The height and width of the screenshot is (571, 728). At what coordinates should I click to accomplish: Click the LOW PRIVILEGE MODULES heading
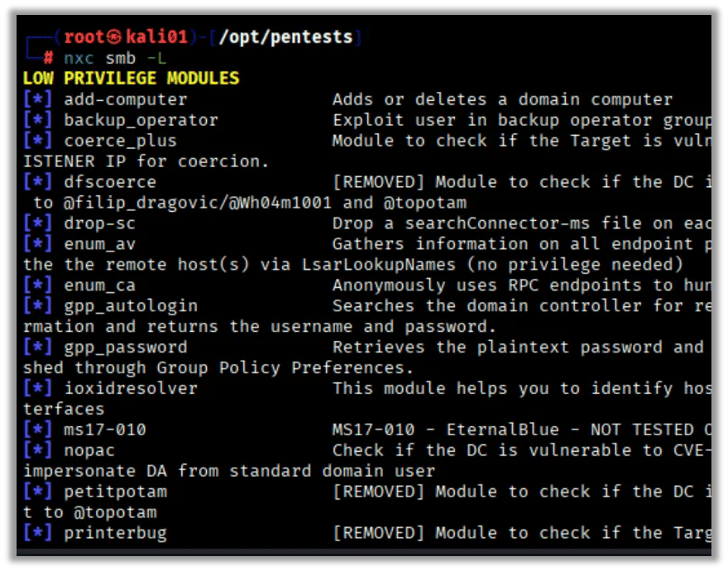click(132, 78)
